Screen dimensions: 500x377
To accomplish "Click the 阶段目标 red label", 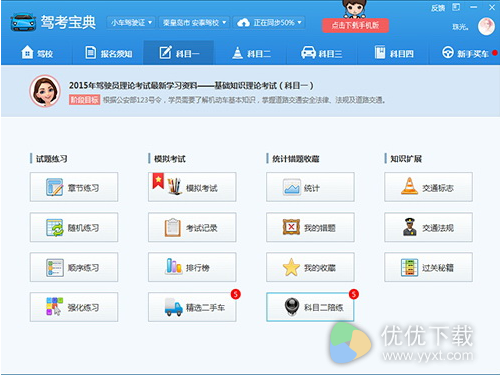I will click(84, 100).
